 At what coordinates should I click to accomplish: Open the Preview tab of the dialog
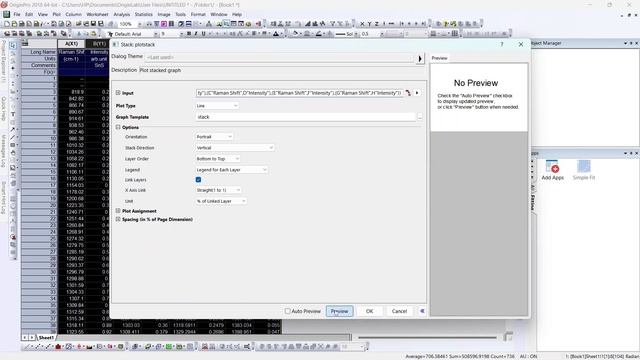(439, 58)
